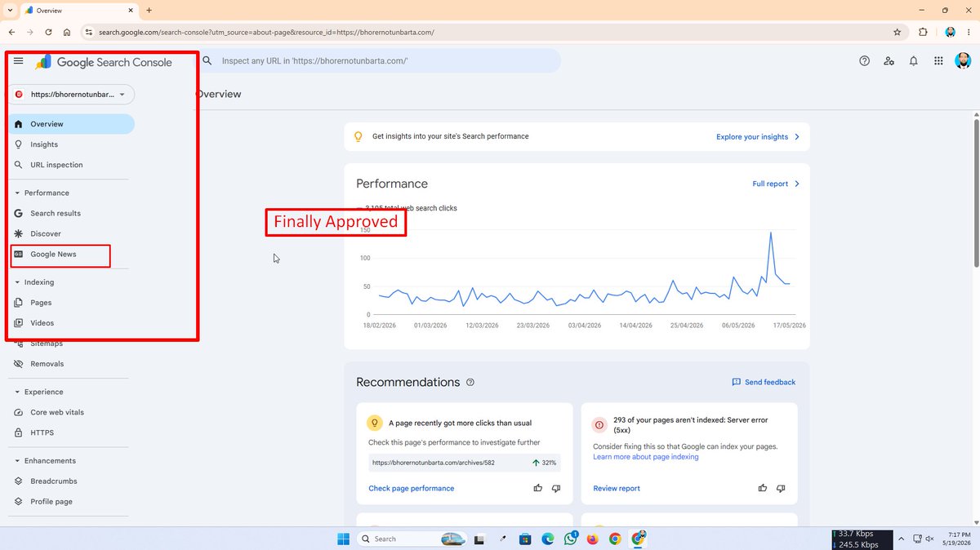Thumbs down the server error card
Viewport: 980px width, 550px height.
click(x=781, y=489)
